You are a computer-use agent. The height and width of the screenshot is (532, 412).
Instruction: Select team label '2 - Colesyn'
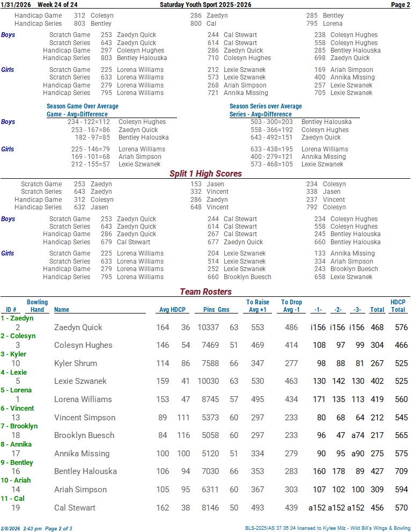(x=18, y=336)
